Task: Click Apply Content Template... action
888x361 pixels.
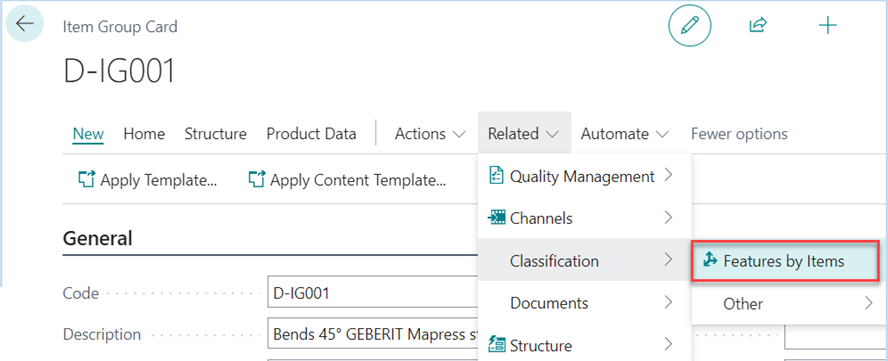Action: [x=347, y=180]
